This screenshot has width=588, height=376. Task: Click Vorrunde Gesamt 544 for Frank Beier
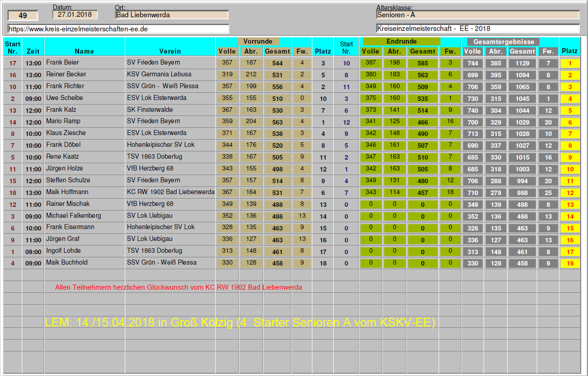[x=277, y=63]
